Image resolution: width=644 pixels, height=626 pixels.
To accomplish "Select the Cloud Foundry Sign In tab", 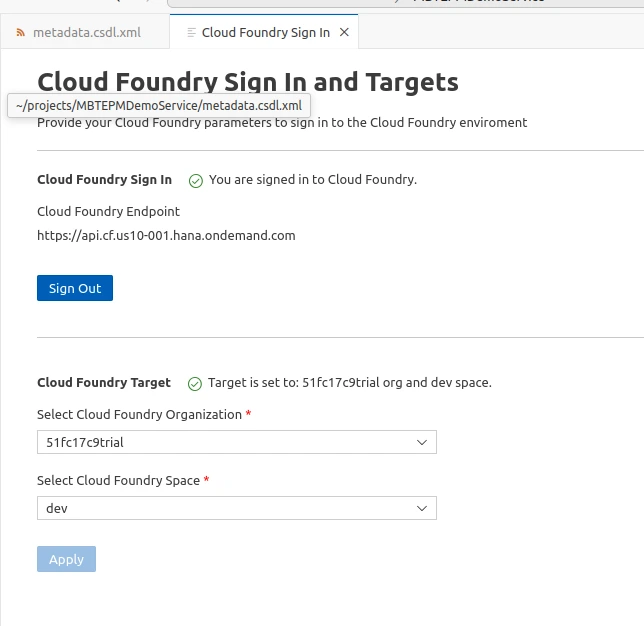I will (264, 32).
